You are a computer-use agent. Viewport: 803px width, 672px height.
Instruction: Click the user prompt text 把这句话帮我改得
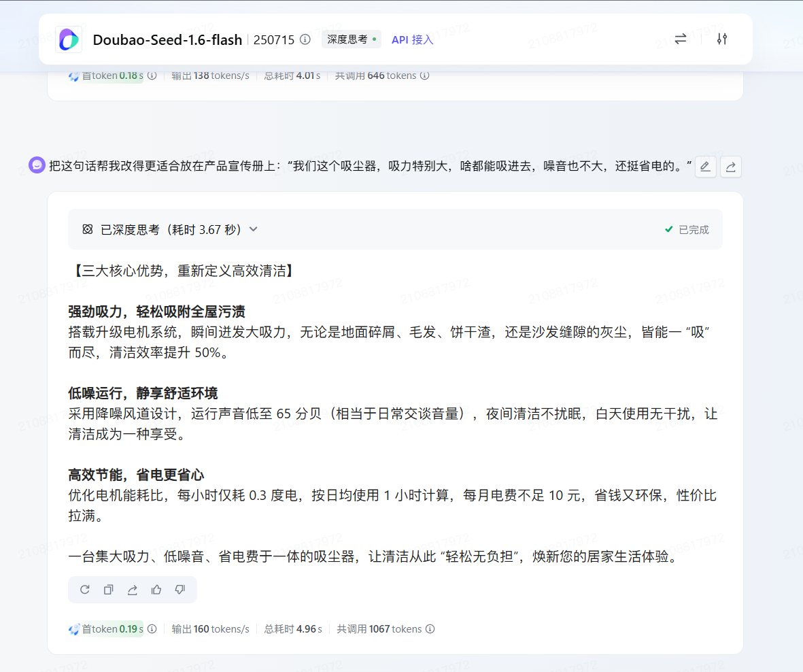coord(371,166)
